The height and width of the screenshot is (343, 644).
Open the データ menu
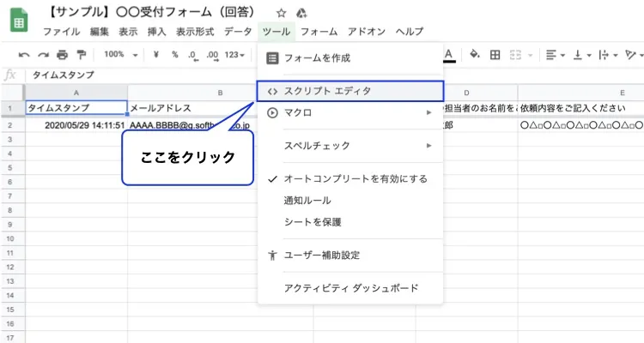pos(238,32)
